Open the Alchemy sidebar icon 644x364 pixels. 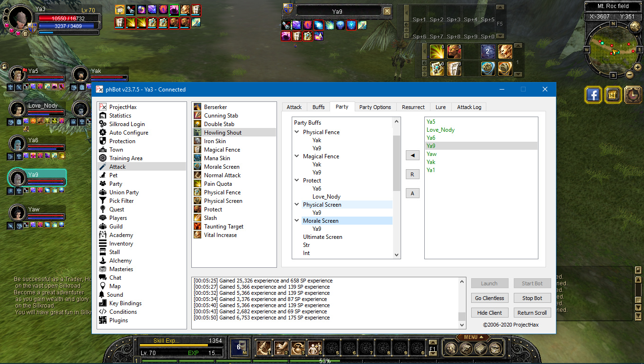tap(102, 261)
